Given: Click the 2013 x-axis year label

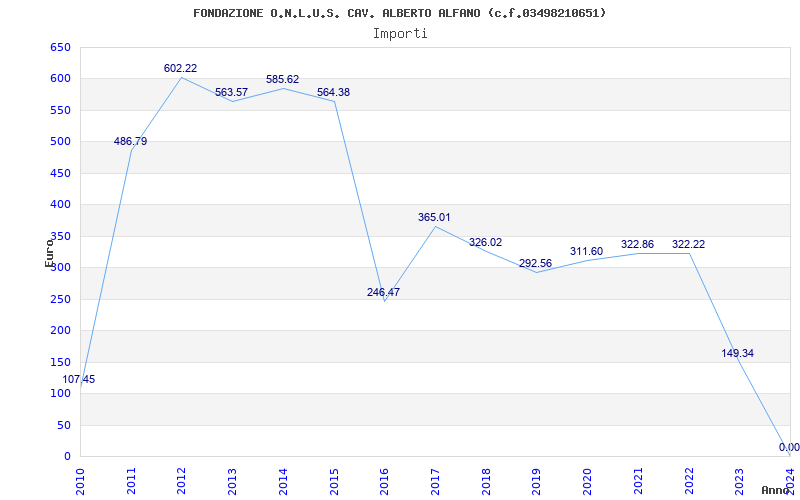Looking at the screenshot, I should [x=233, y=481].
